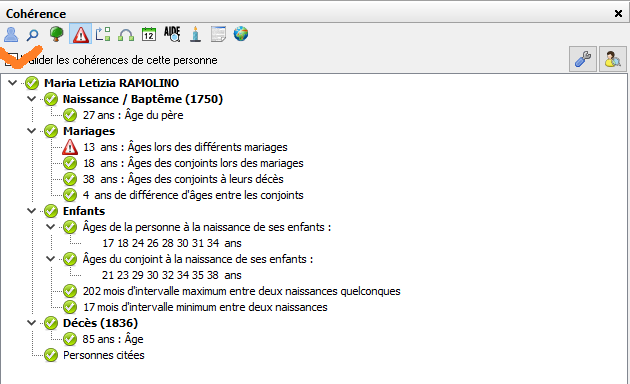The height and width of the screenshot is (384, 630).
Task: Click green check beside 202 mois row
Action: click(x=70, y=291)
